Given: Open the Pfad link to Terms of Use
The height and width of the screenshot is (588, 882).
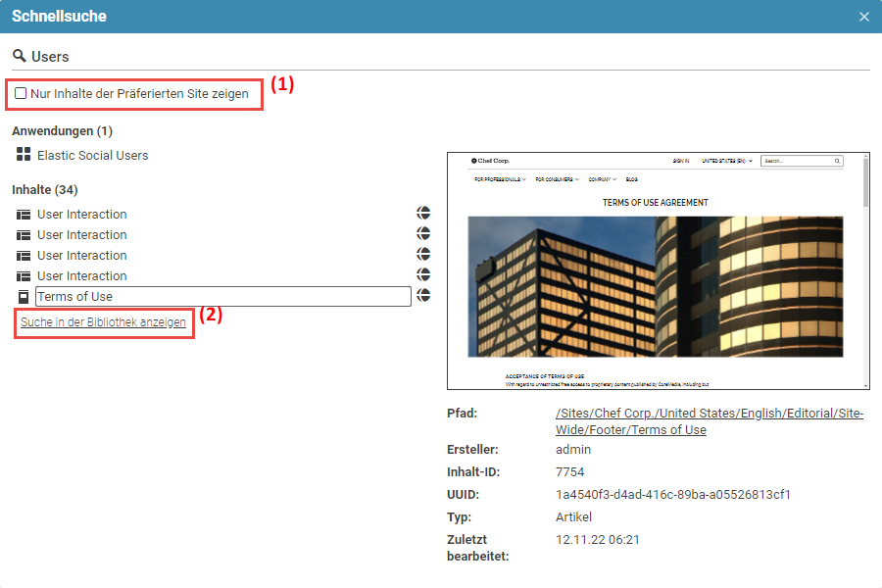Looking at the screenshot, I should (x=709, y=421).
